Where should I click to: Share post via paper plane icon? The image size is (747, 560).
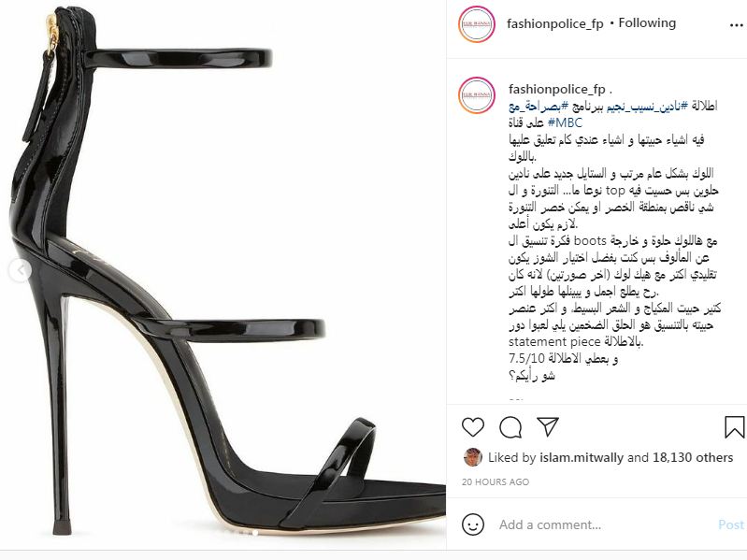[547, 426]
